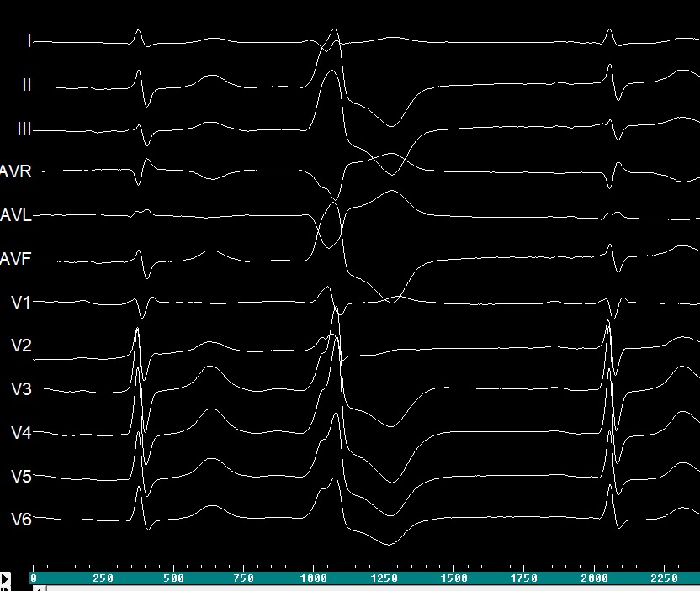Select the lead II channel label

(27, 85)
